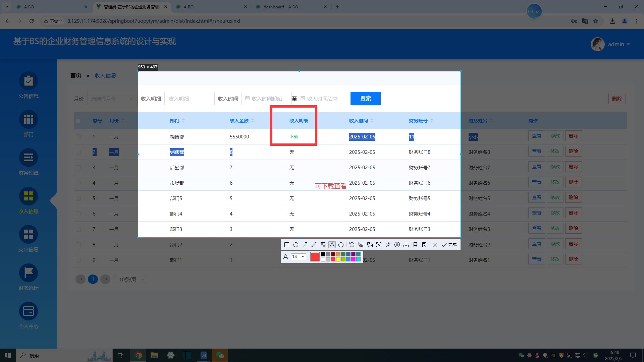This screenshot has height=362, width=644.
Task: Click the 首页 breadcrumb item
Action: (76, 76)
